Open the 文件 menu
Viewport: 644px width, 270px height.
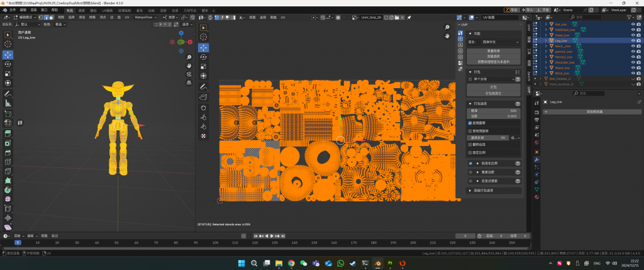click(x=13, y=11)
